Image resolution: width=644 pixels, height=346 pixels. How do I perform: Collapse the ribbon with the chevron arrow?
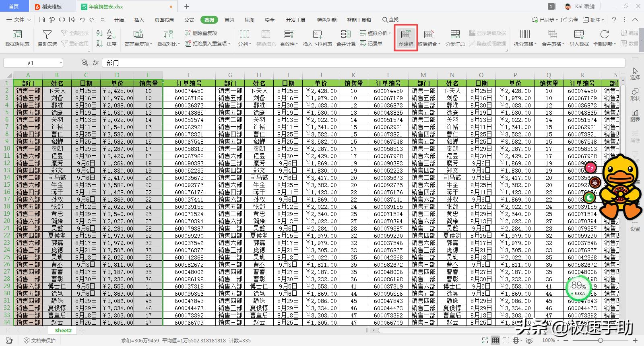click(x=635, y=20)
